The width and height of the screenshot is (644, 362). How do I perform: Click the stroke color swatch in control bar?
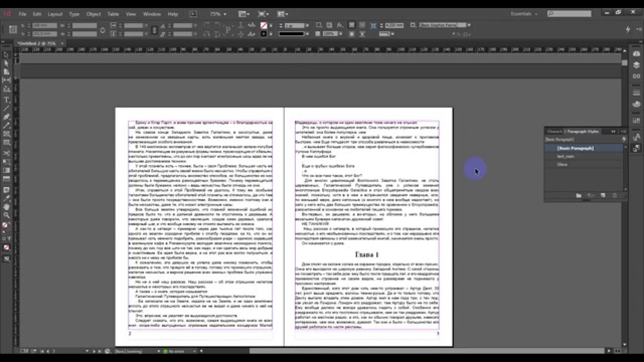[264, 34]
